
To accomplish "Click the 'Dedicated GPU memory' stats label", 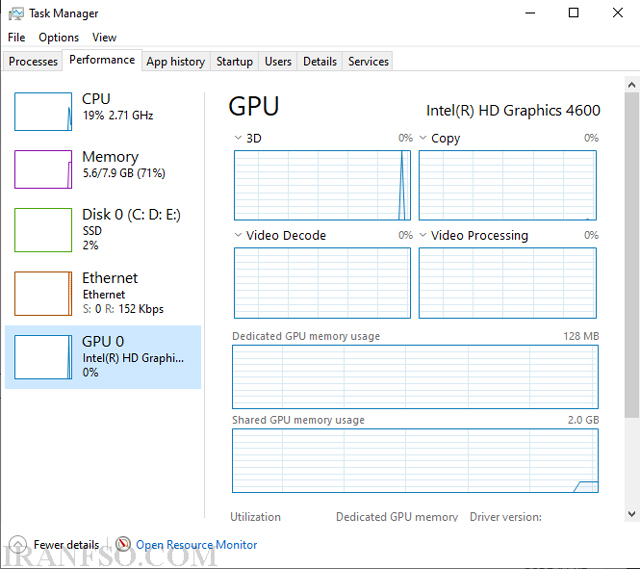I will [397, 517].
